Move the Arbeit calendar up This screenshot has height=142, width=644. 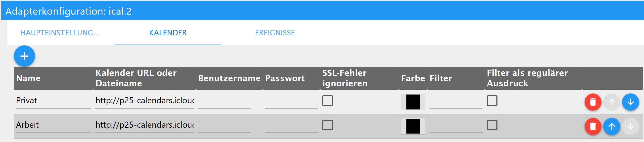click(x=612, y=126)
